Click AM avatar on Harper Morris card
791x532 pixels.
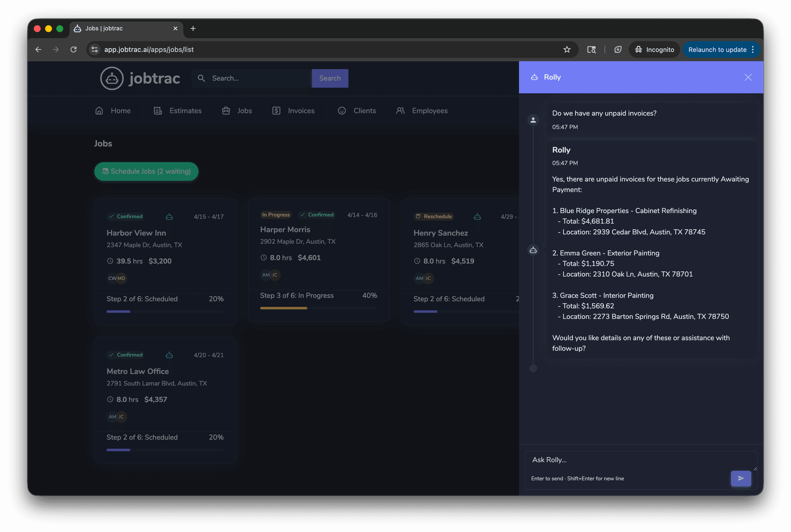point(266,275)
